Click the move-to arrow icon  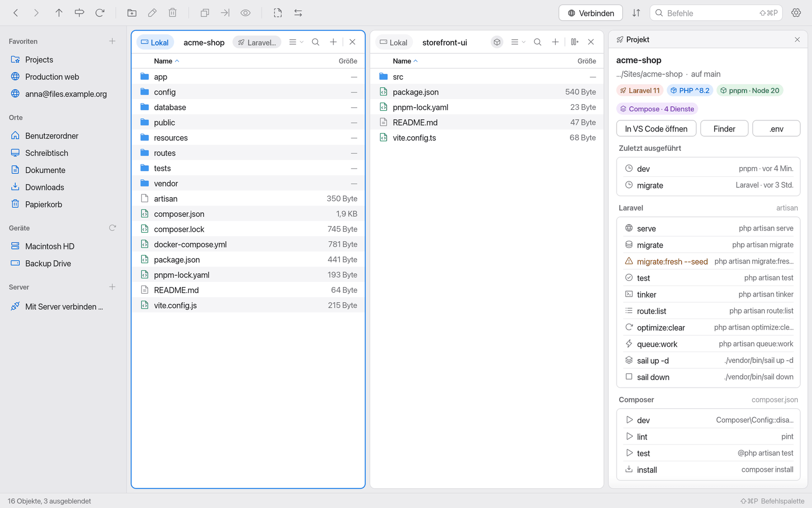click(x=225, y=13)
